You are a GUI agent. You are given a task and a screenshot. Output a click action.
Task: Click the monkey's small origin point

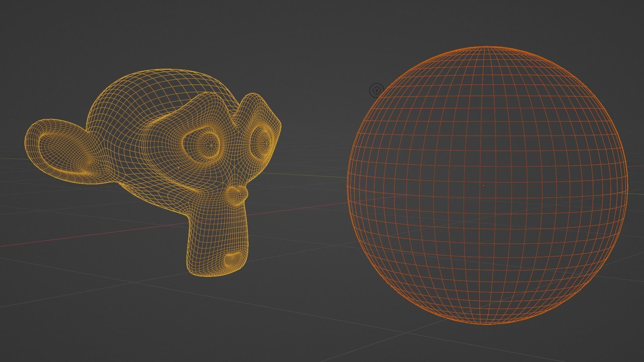click(x=178, y=168)
